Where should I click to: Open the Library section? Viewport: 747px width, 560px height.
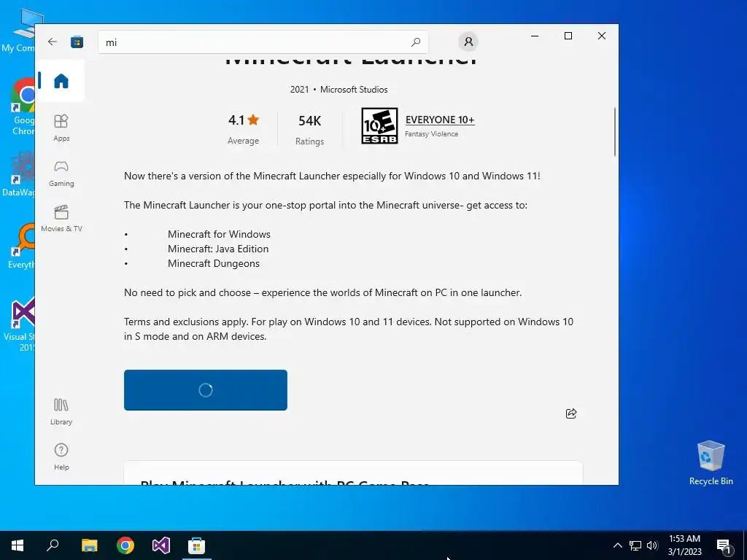tap(61, 412)
